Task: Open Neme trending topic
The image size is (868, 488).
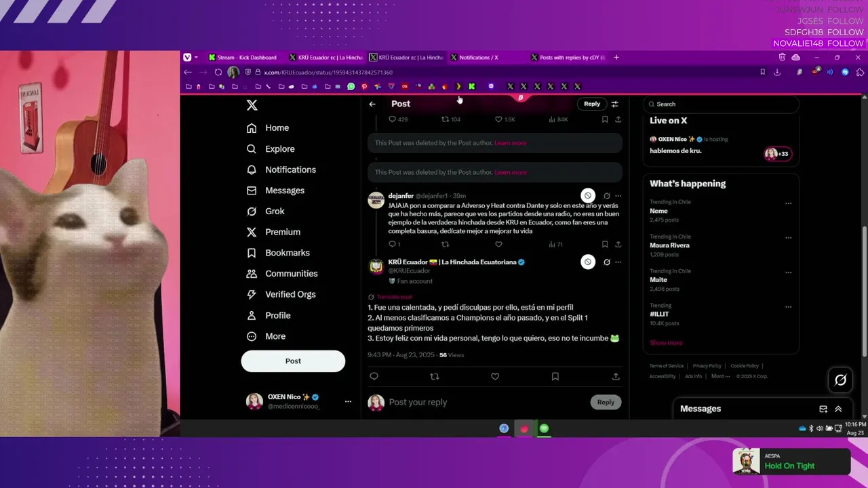Action: pyautogui.click(x=659, y=211)
